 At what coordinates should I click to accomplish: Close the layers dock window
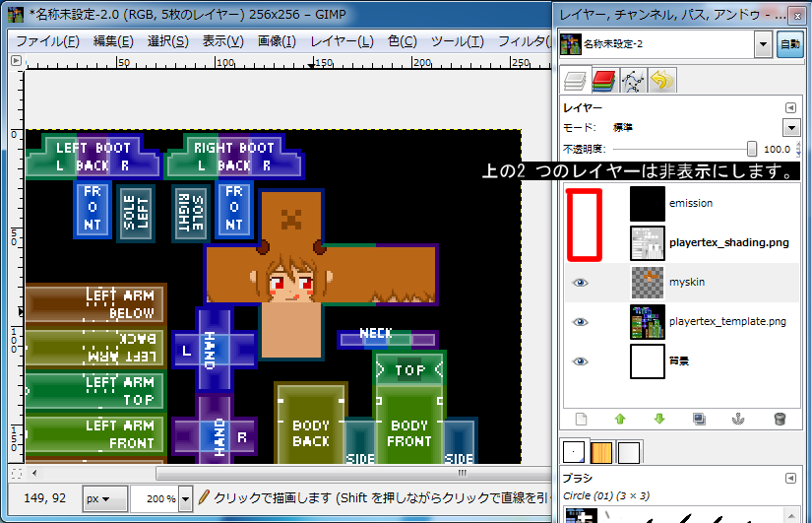[x=796, y=16]
